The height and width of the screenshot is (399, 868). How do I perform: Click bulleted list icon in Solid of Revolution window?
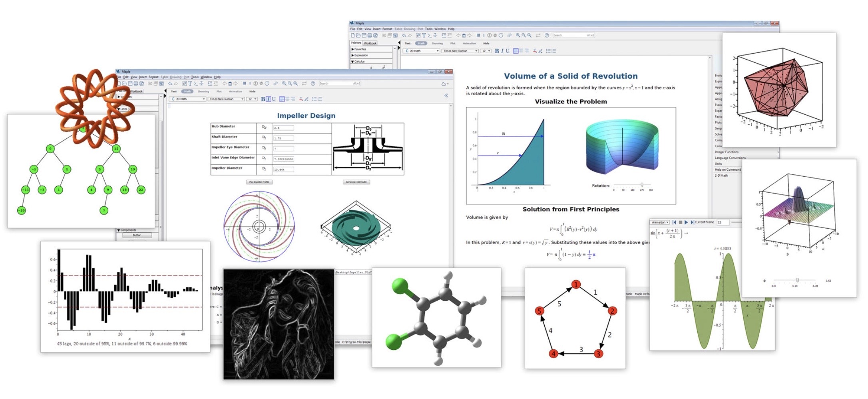(548, 51)
